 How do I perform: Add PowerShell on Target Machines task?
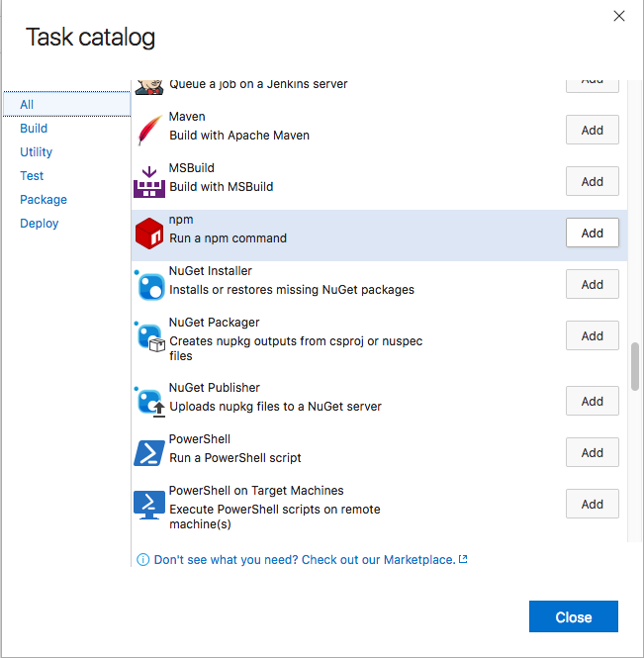point(592,504)
